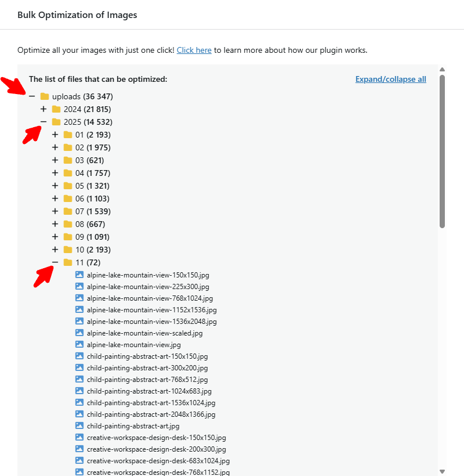Image resolution: width=464 pixels, height=476 pixels.
Task: Select child-painting-abstract-art-1024x683.jpg file
Action: coord(149,391)
